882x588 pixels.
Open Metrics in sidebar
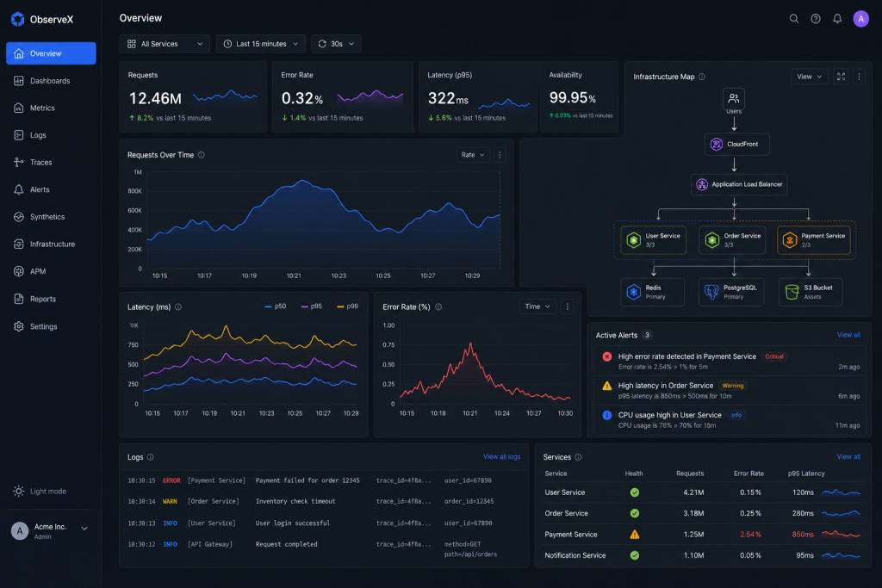[51, 108]
